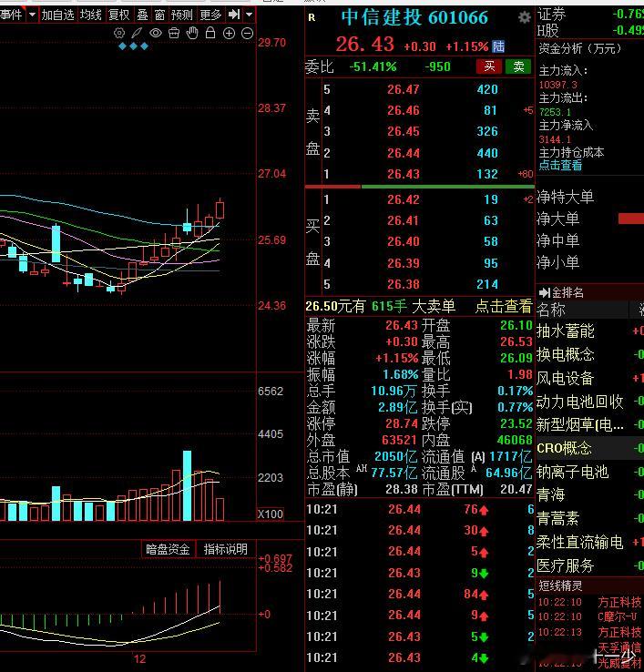This screenshot has width=644, height=672.
Task: Click the 陆 badge beside price change
Action: tap(498, 46)
